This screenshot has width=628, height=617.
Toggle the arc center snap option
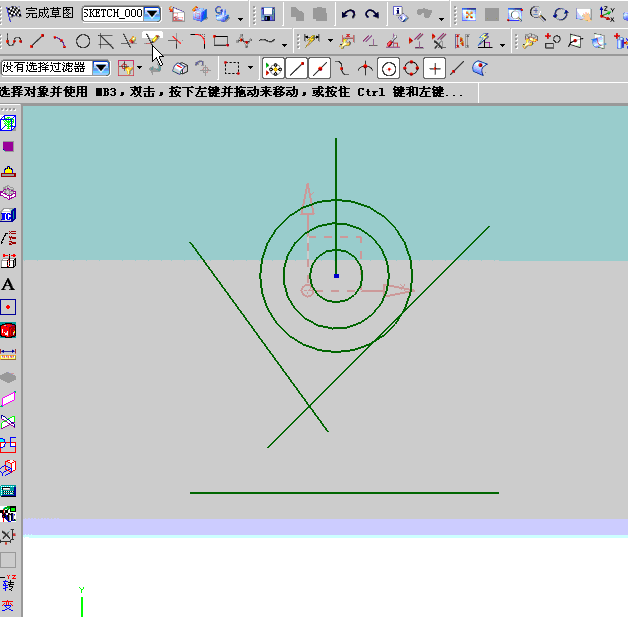[x=388, y=68]
